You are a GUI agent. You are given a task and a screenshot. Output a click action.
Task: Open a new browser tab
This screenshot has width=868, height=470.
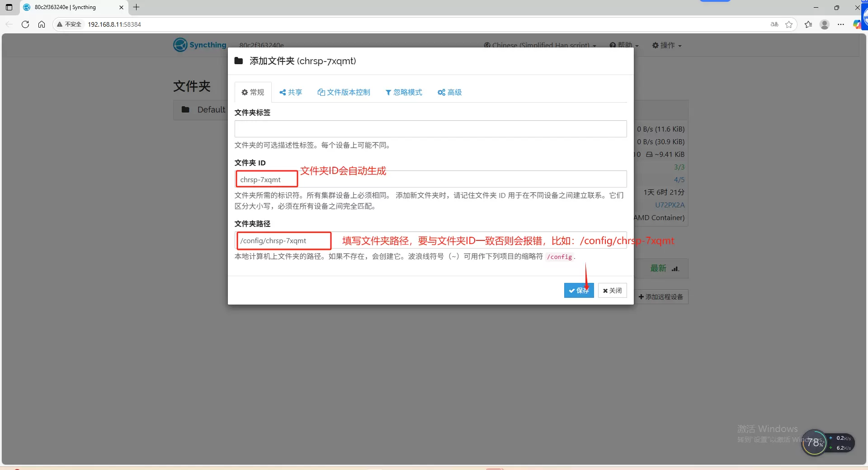coord(137,7)
